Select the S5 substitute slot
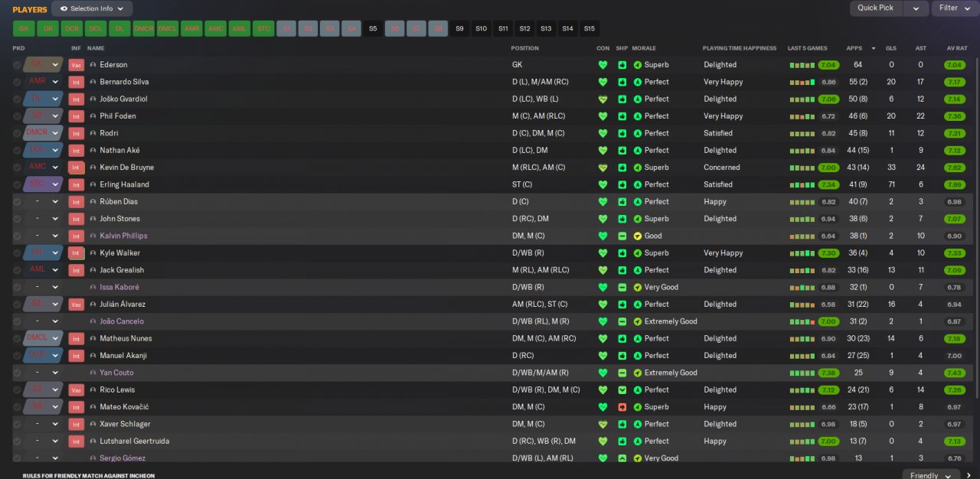The image size is (980, 479). 373,28
